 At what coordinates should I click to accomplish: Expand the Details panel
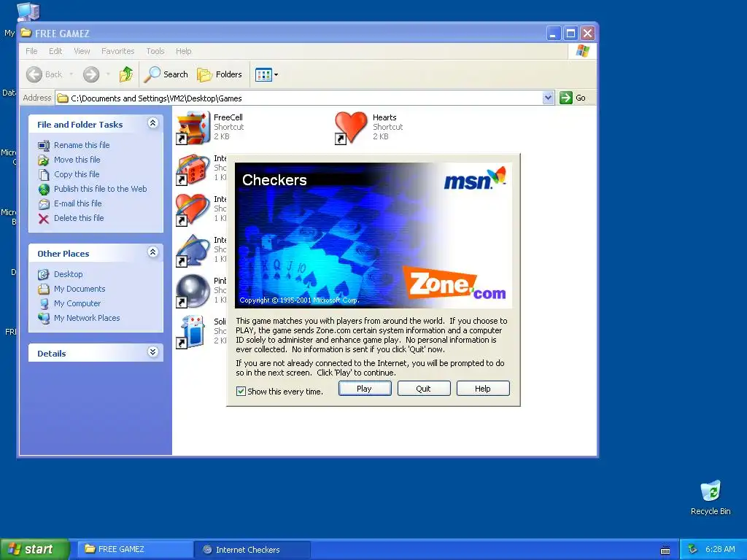coord(152,352)
